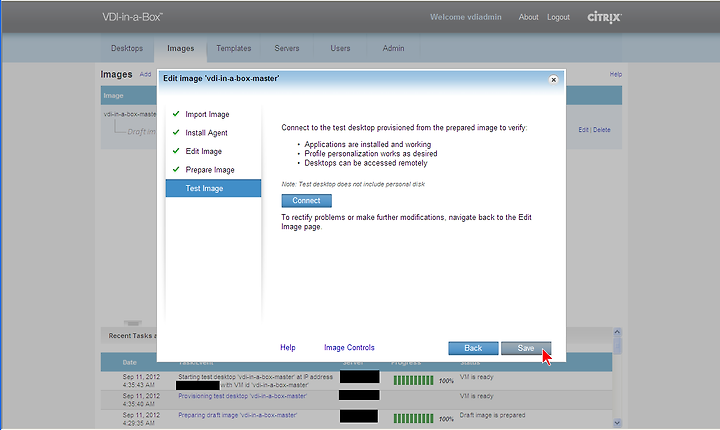This screenshot has height=430, width=720.
Task: Close the Edit image dialog
Action: [x=553, y=79]
